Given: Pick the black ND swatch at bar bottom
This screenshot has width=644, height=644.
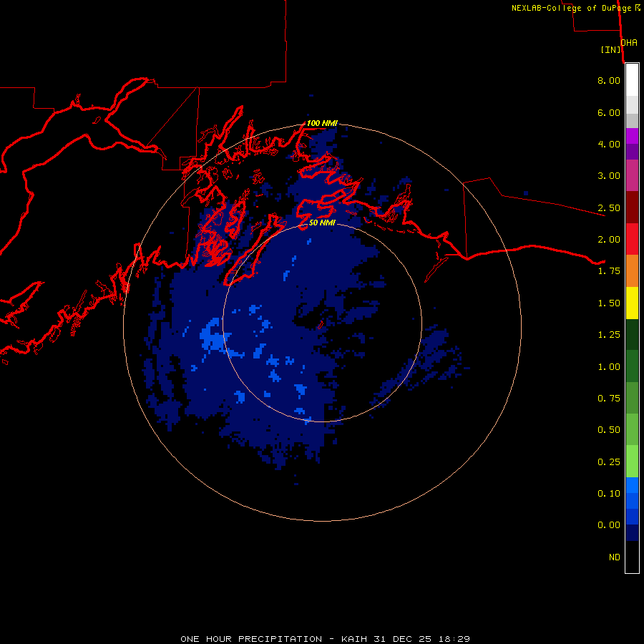Looking at the screenshot, I should 632,557.
